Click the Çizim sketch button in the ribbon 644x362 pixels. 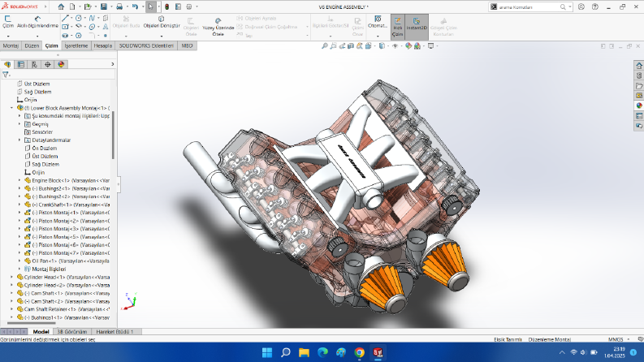8,22
